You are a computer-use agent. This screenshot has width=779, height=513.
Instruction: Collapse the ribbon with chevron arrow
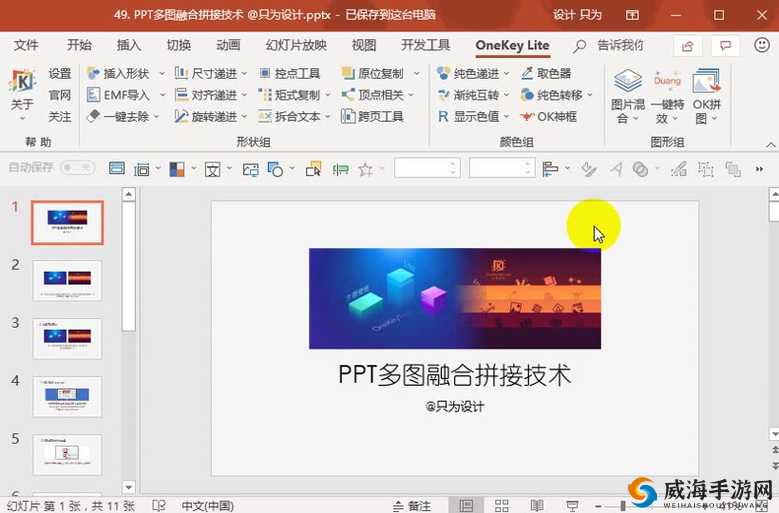pyautogui.click(x=771, y=145)
